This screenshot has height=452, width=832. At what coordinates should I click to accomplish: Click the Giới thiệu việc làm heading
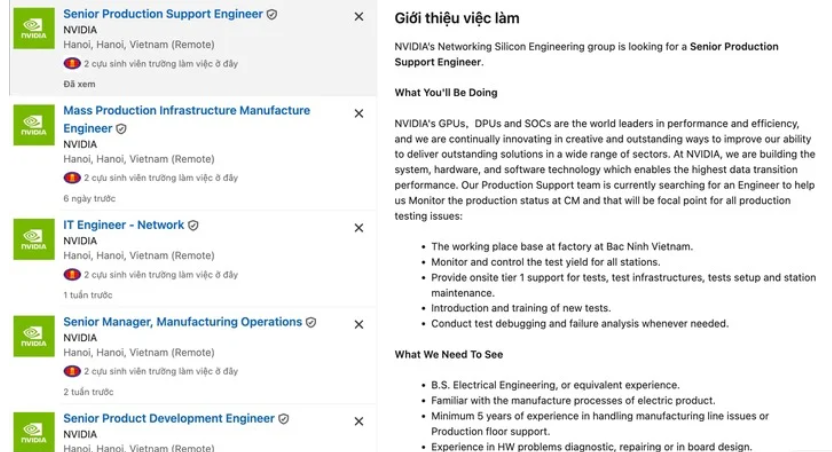click(457, 18)
